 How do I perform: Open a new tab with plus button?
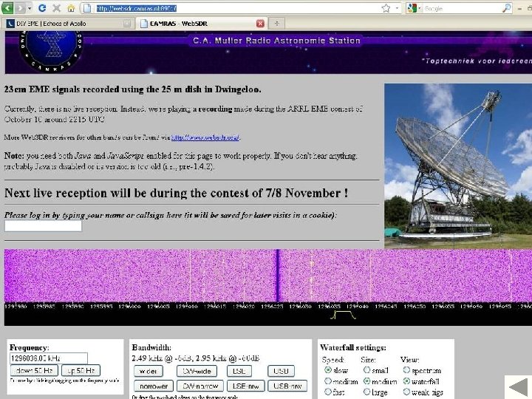276,24
